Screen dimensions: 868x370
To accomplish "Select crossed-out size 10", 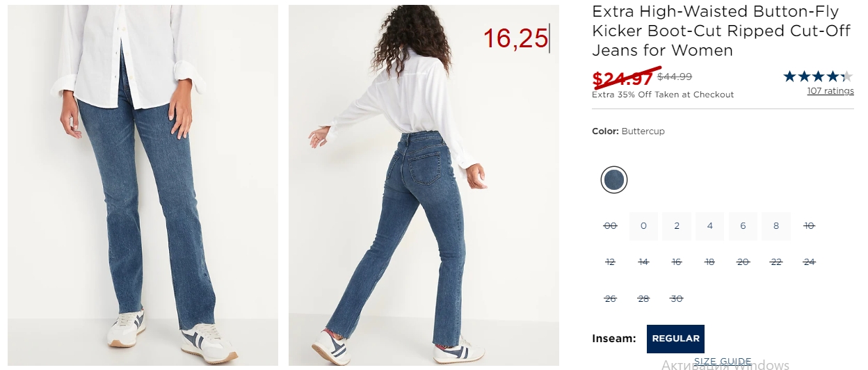I will (809, 226).
